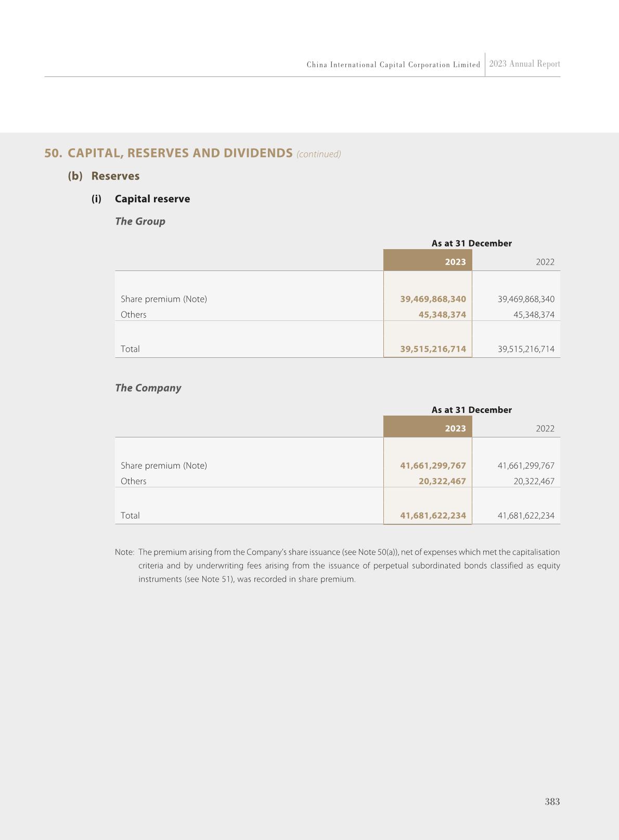Image resolution: width=619 pixels, height=840 pixels.
Task: Click the 2022 column header in Group table
Action: click(545, 262)
